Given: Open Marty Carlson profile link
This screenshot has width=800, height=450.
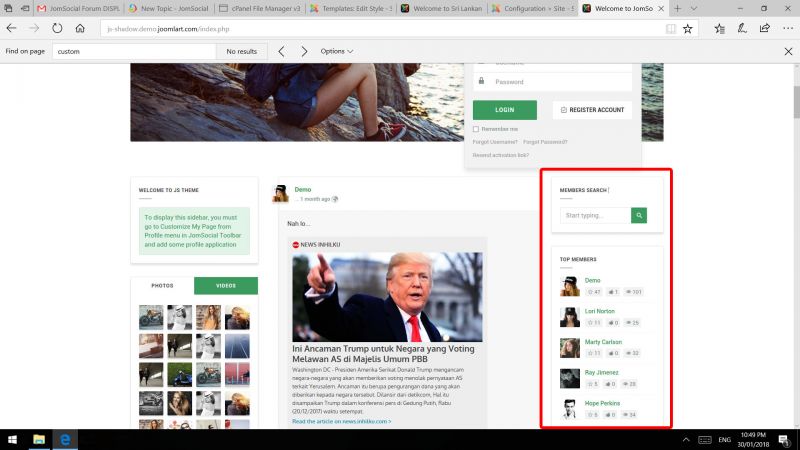Looking at the screenshot, I should [603, 342].
